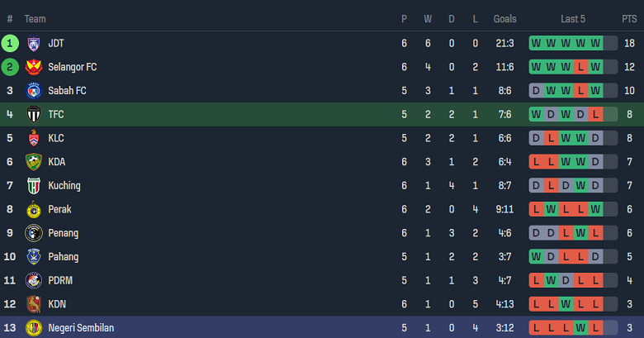Click the Goals column header
The width and height of the screenshot is (644, 338).
pyautogui.click(x=504, y=18)
